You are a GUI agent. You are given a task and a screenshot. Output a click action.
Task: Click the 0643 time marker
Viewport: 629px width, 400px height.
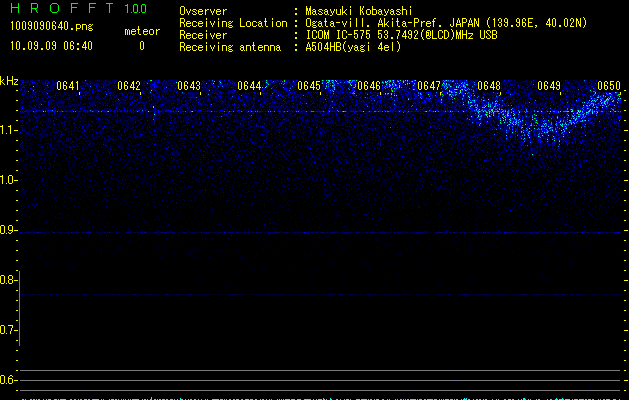189,86
